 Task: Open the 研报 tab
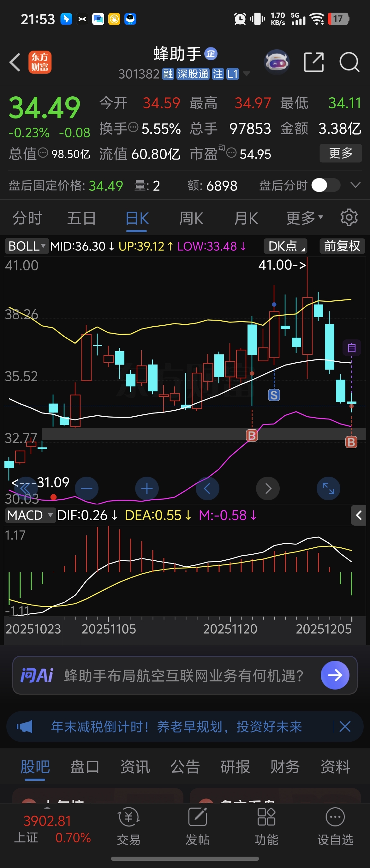click(235, 767)
